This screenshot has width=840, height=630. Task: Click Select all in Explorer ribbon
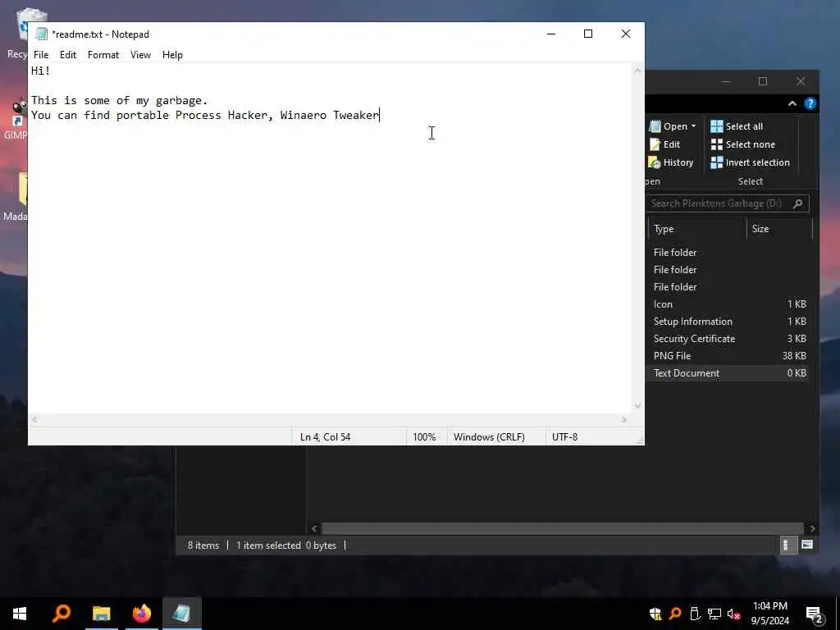pyautogui.click(x=737, y=126)
